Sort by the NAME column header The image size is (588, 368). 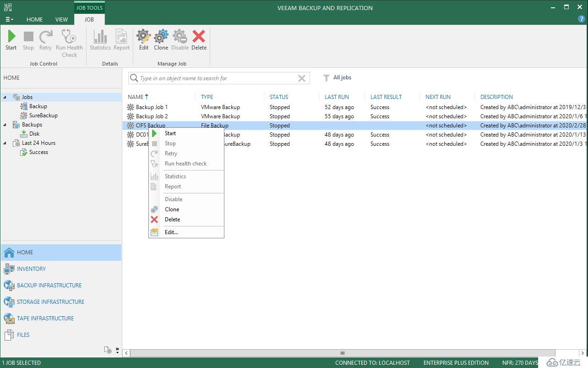click(136, 97)
